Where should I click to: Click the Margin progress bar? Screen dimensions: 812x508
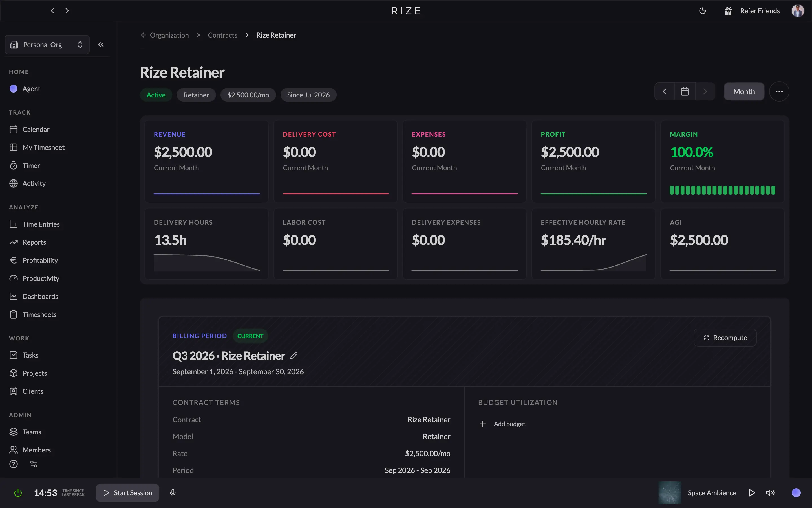(722, 190)
